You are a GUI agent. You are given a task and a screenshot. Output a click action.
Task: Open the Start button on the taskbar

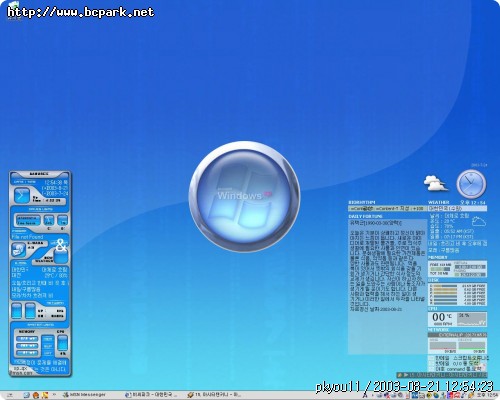click(x=9, y=395)
